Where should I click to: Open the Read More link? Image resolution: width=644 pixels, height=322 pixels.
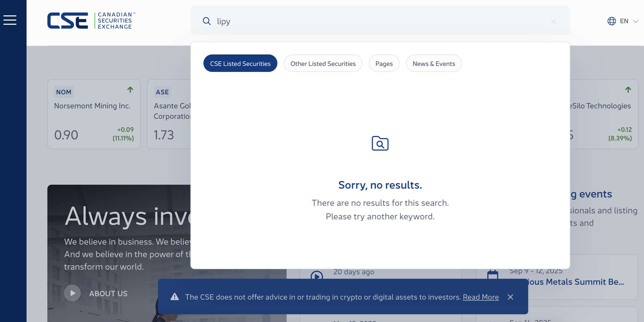tap(481, 297)
